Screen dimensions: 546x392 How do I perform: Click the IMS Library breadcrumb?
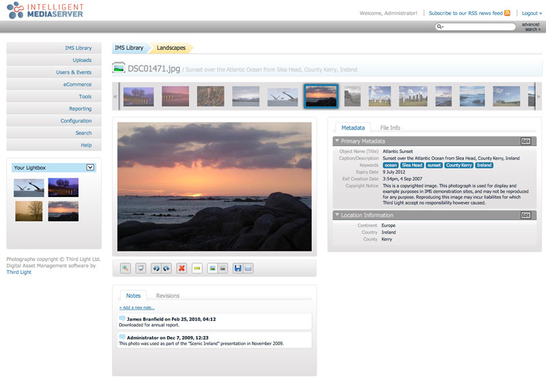(129, 48)
